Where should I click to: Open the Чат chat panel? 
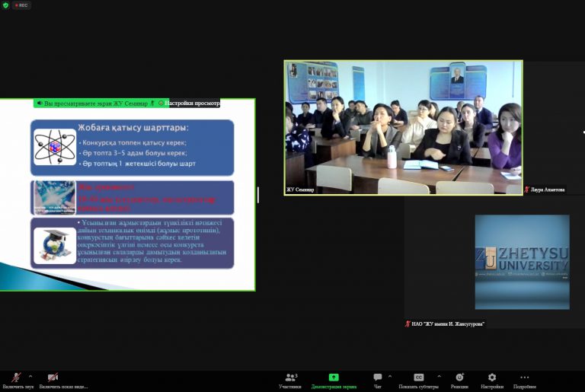tap(377, 378)
